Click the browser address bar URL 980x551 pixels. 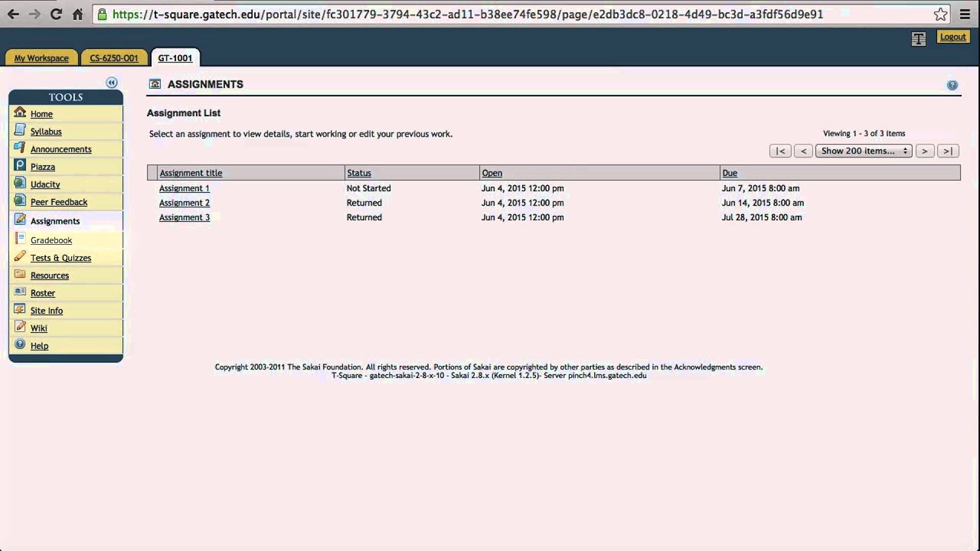468,14
